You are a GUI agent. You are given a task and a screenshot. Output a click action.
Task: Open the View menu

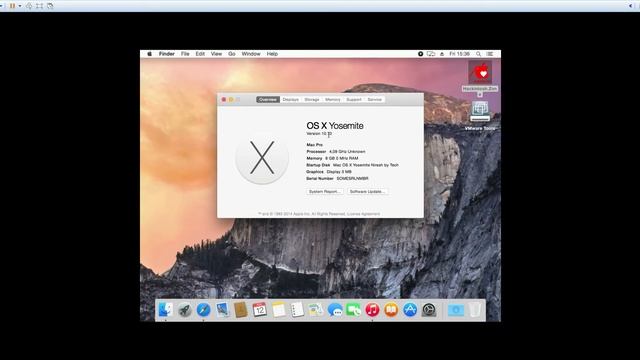216,54
